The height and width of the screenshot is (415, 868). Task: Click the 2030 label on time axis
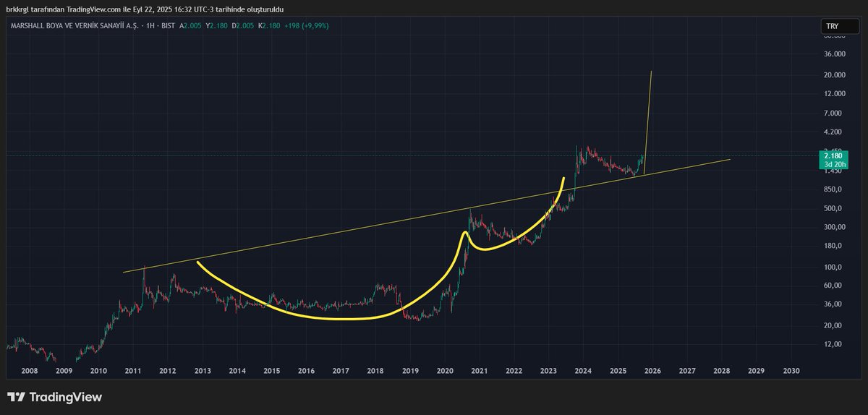791,370
